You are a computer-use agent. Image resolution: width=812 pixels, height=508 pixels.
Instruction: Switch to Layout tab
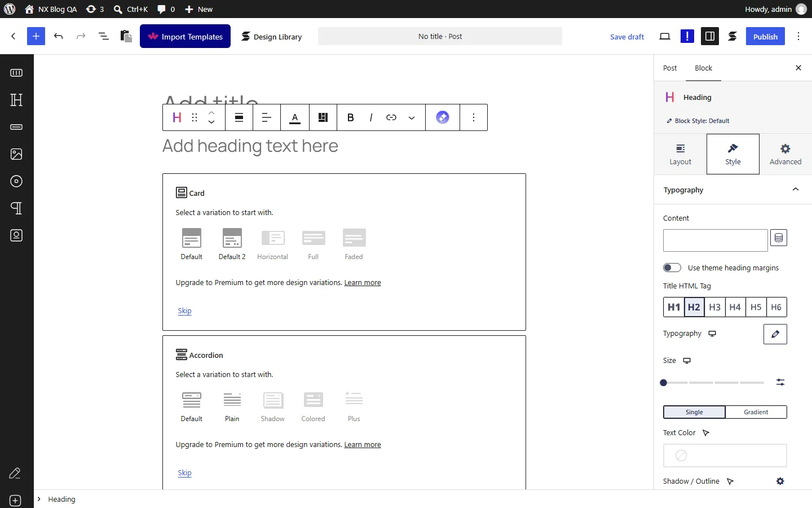tap(681, 154)
